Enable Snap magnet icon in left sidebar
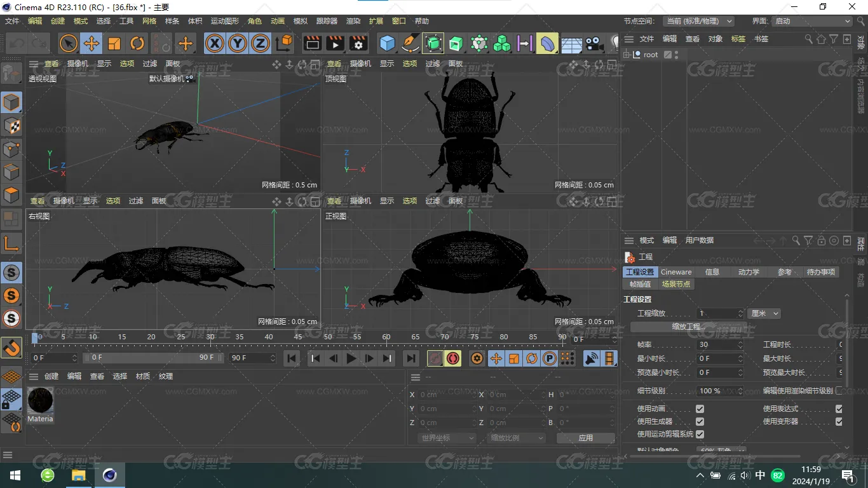 point(11,347)
